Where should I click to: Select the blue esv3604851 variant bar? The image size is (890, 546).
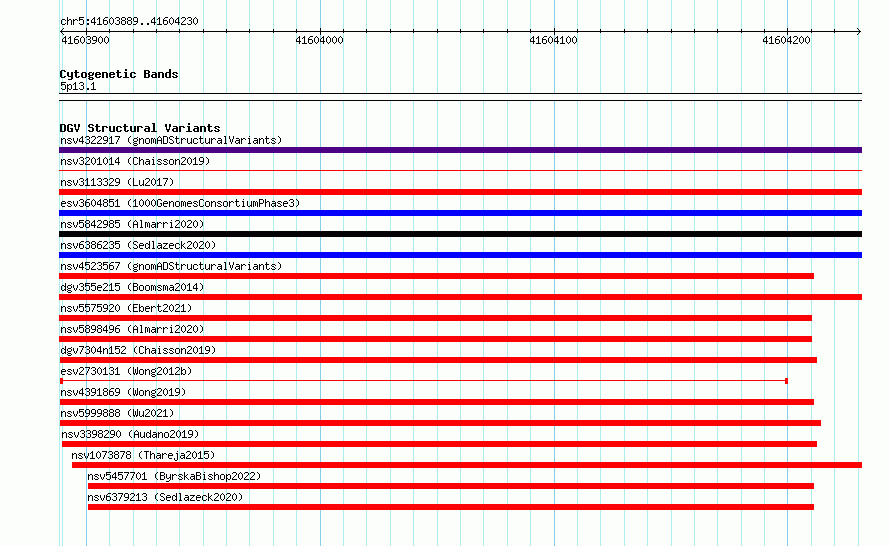[460, 213]
